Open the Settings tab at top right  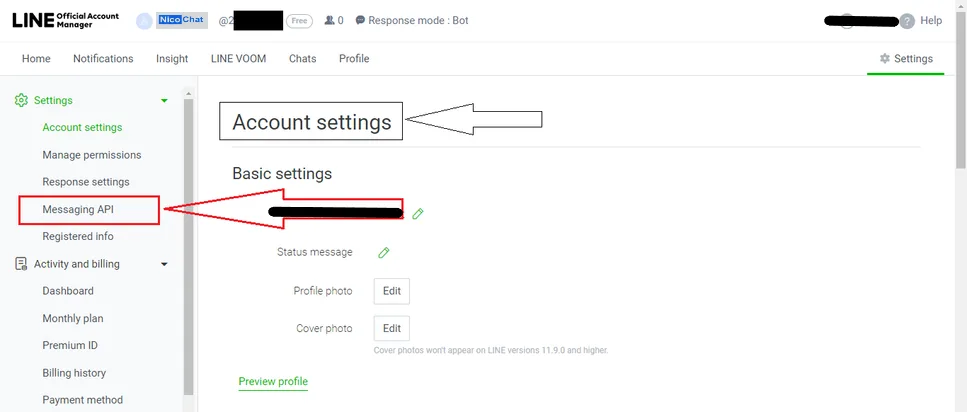[x=905, y=59]
